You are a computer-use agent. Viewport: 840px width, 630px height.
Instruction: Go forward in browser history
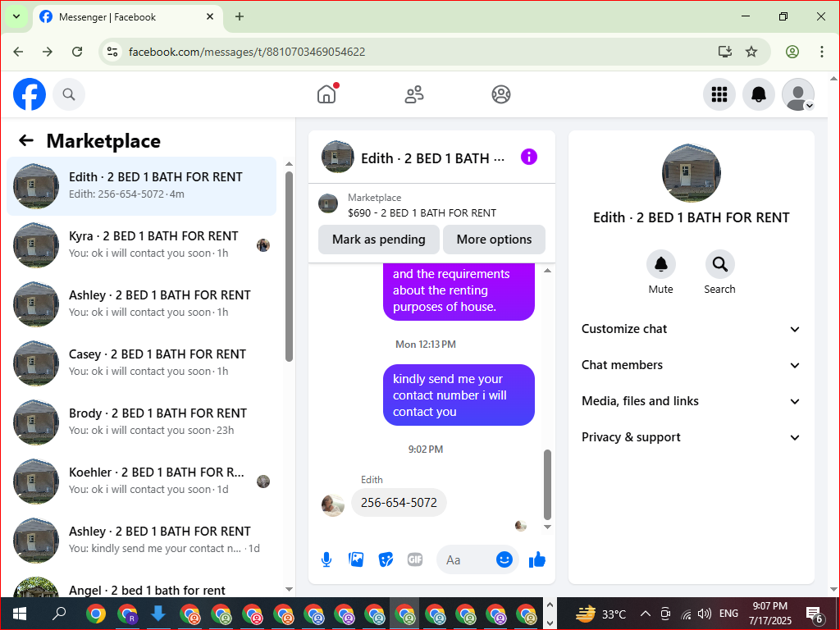click(48, 52)
